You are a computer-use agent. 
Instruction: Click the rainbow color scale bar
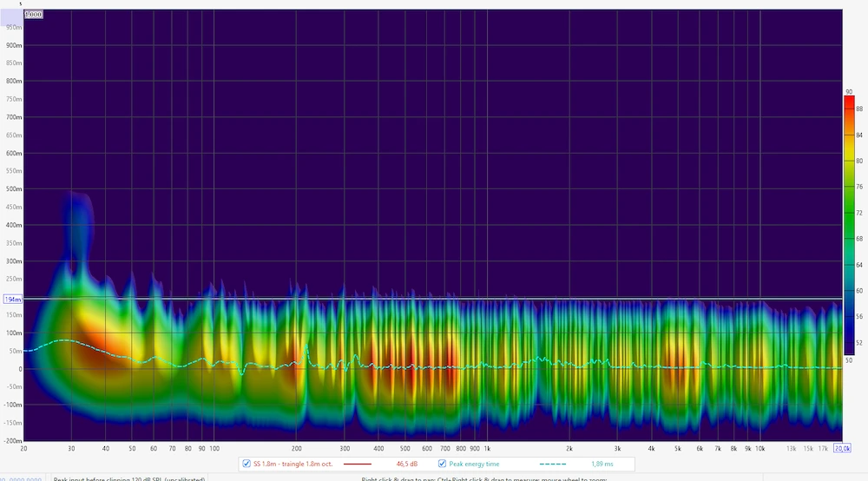(x=848, y=226)
